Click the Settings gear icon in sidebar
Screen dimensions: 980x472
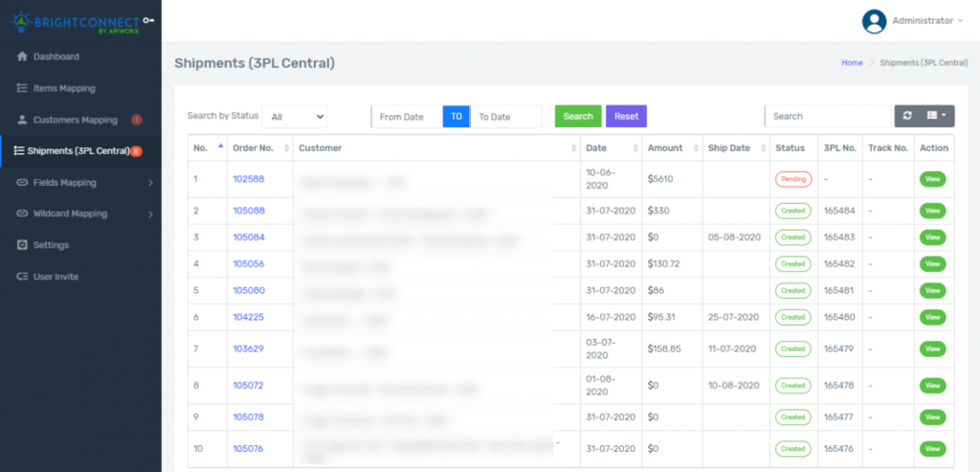point(22,245)
